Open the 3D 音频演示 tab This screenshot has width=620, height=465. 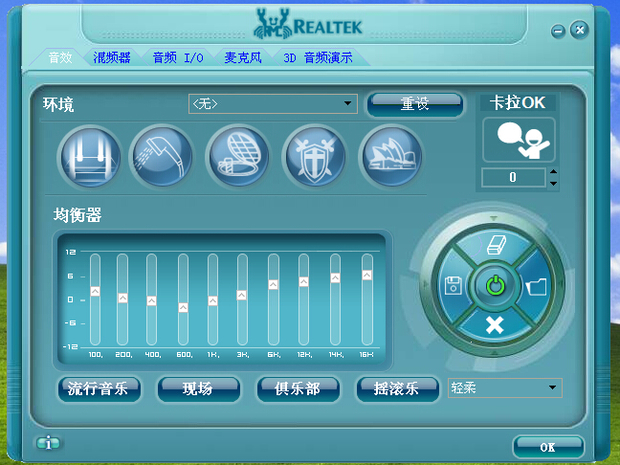(x=318, y=58)
